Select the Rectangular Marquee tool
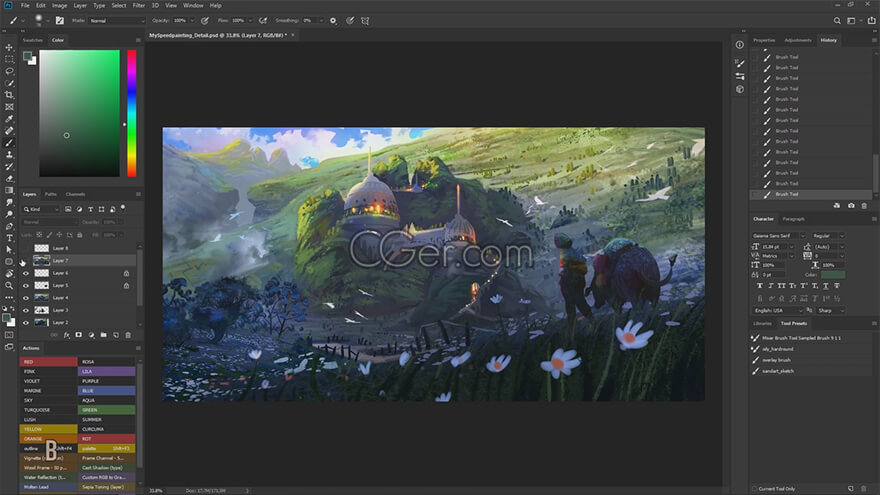This screenshot has width=880, height=495. click(9, 59)
